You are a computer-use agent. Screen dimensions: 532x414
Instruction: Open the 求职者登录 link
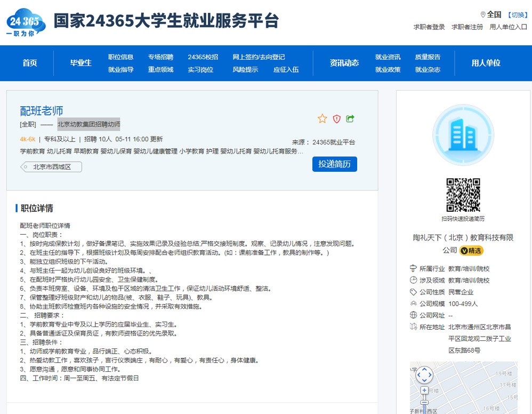pyautogui.click(x=429, y=27)
